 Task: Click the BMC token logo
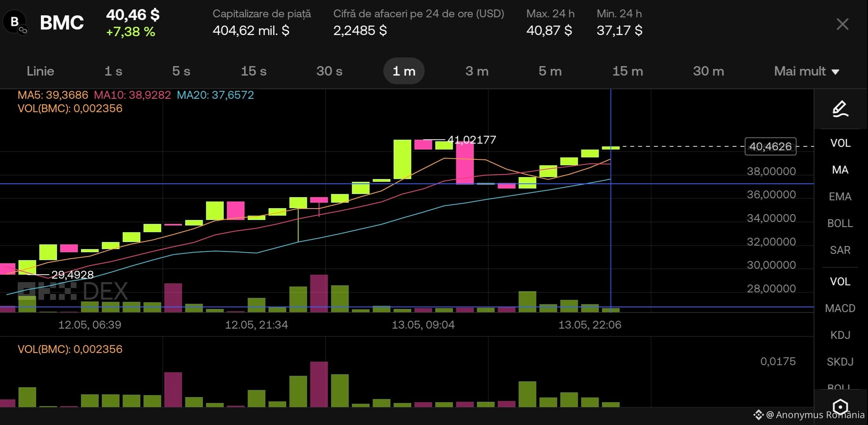15,22
